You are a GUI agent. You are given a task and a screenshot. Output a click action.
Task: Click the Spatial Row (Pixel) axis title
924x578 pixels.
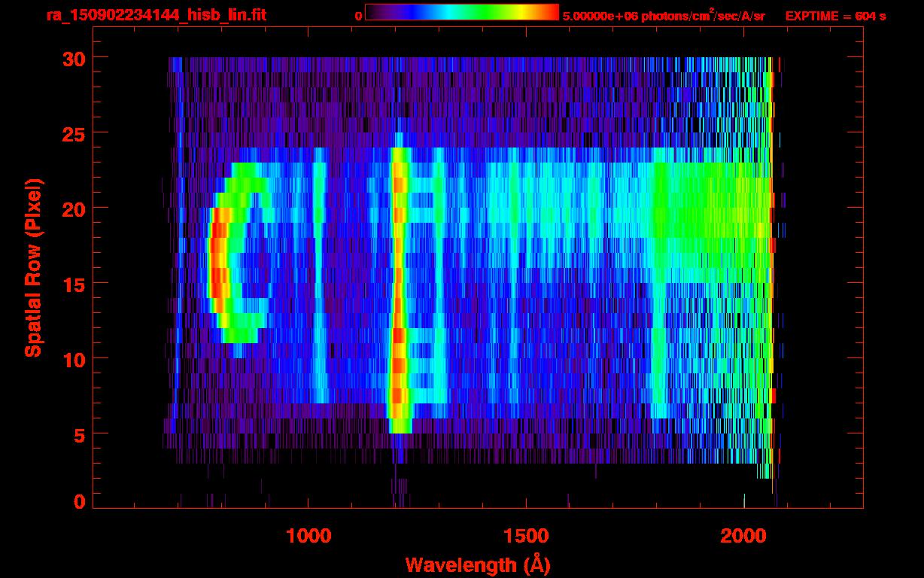(33, 268)
